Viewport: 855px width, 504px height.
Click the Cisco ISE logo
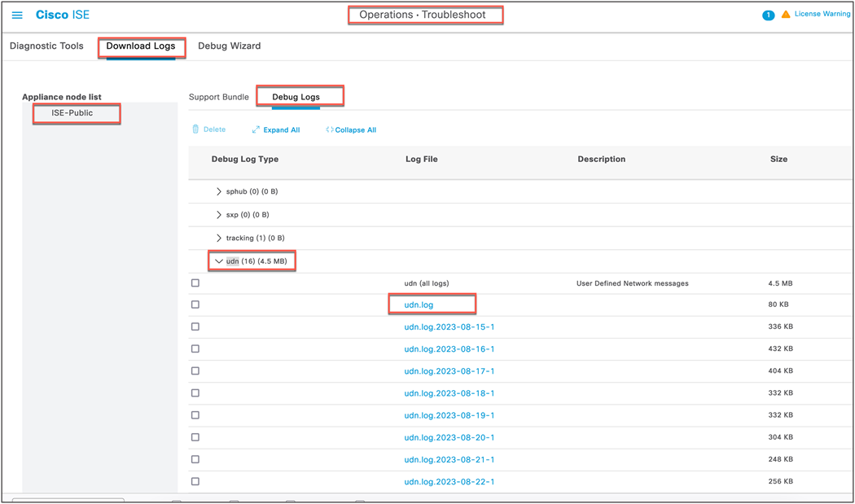[62, 15]
